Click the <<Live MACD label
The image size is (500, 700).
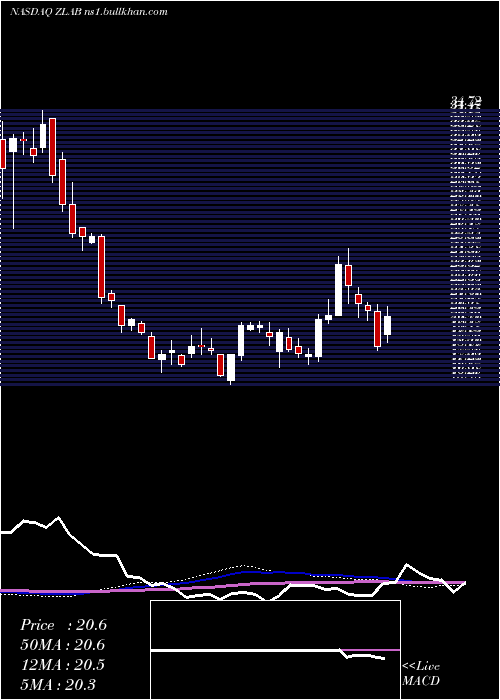pyautogui.click(x=421, y=674)
